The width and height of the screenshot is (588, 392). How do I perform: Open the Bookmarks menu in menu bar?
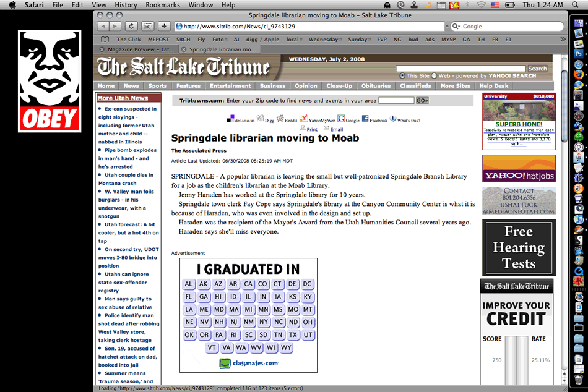point(163,5)
